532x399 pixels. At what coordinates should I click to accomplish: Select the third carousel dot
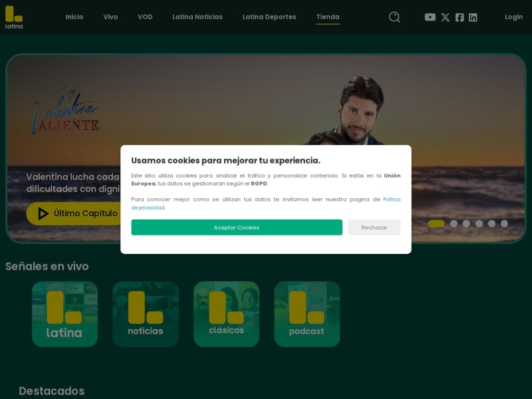466,223
